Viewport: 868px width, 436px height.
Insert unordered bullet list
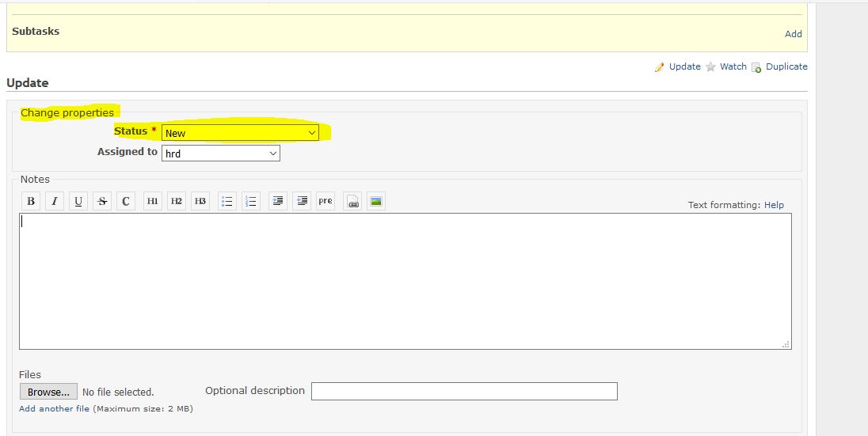coord(227,202)
